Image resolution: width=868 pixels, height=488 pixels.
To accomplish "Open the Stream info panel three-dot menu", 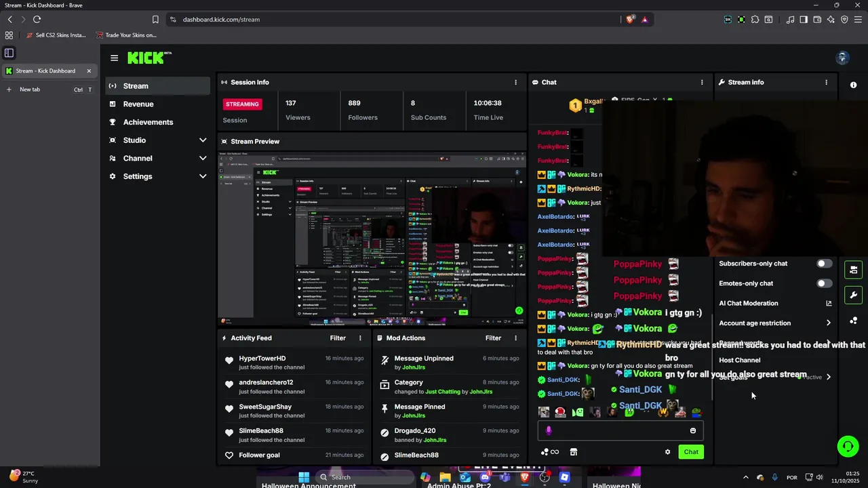I will click(826, 82).
